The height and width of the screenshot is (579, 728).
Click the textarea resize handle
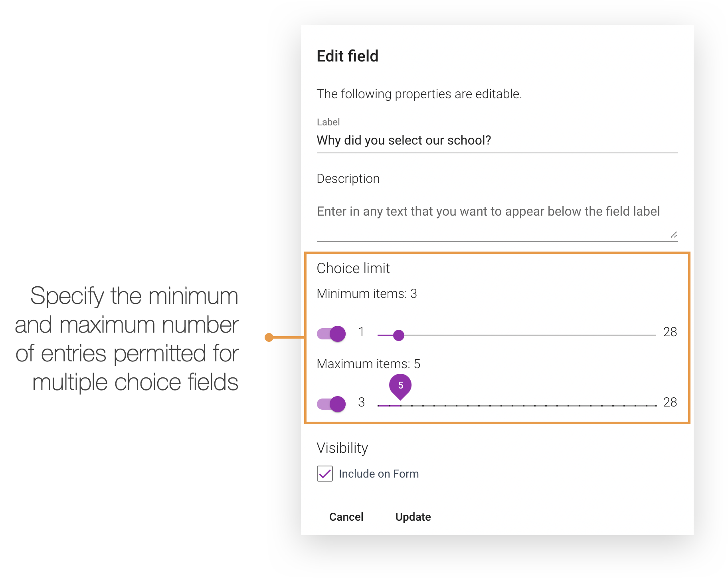click(x=675, y=235)
